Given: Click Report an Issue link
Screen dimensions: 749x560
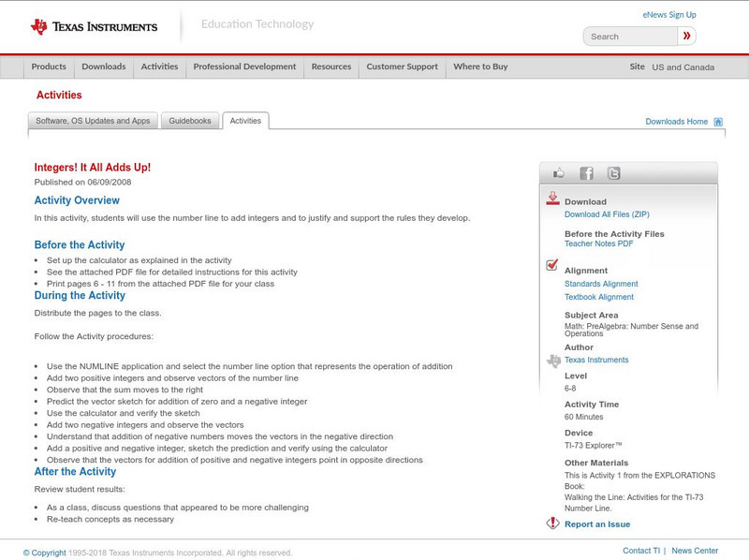Looking at the screenshot, I should [597, 524].
